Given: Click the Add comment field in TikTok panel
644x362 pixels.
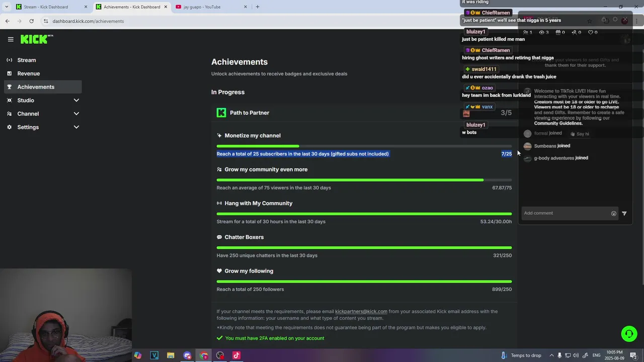Looking at the screenshot, I should point(566,213).
